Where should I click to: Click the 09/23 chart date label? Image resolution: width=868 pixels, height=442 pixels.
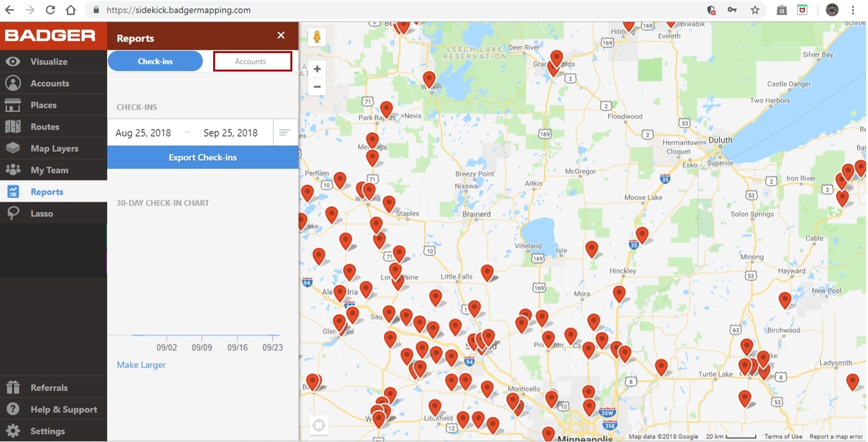(273, 347)
